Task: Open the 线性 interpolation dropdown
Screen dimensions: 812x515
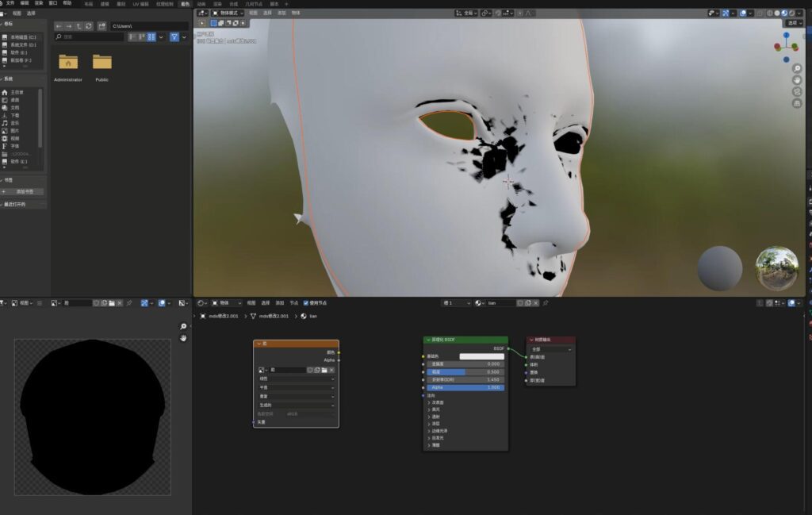Action: coord(296,379)
